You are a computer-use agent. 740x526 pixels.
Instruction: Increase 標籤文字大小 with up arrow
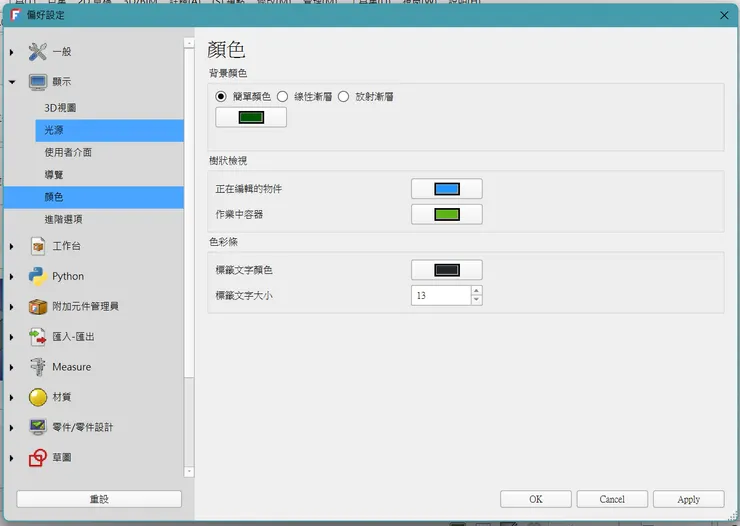coord(477,291)
